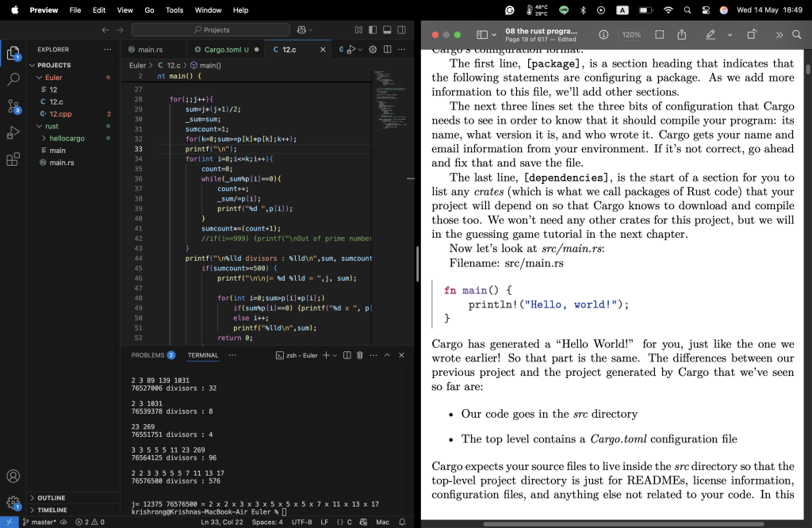Show additional panel views ellipsis
Screen dimensions: 812x528
click(232, 355)
